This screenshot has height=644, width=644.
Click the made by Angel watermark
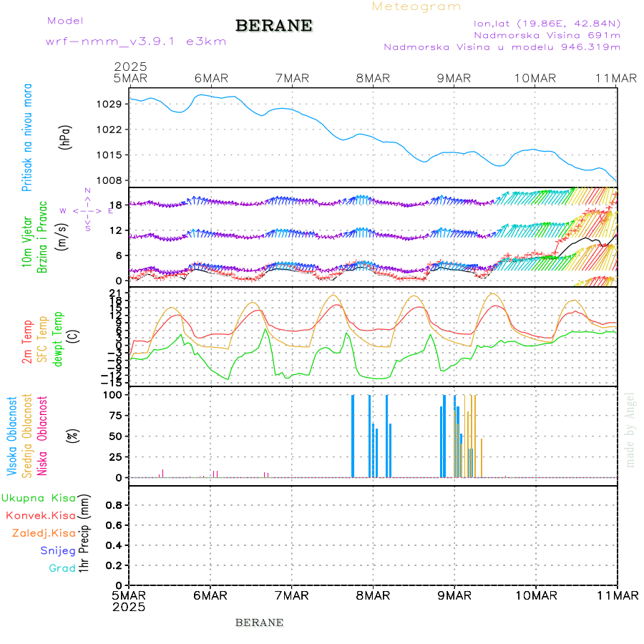click(x=630, y=429)
